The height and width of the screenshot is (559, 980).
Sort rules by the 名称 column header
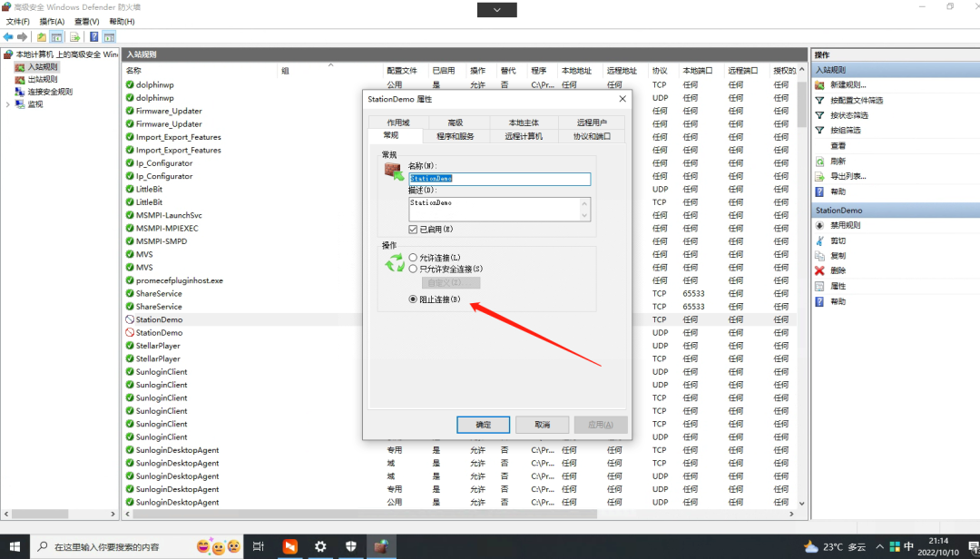(133, 71)
